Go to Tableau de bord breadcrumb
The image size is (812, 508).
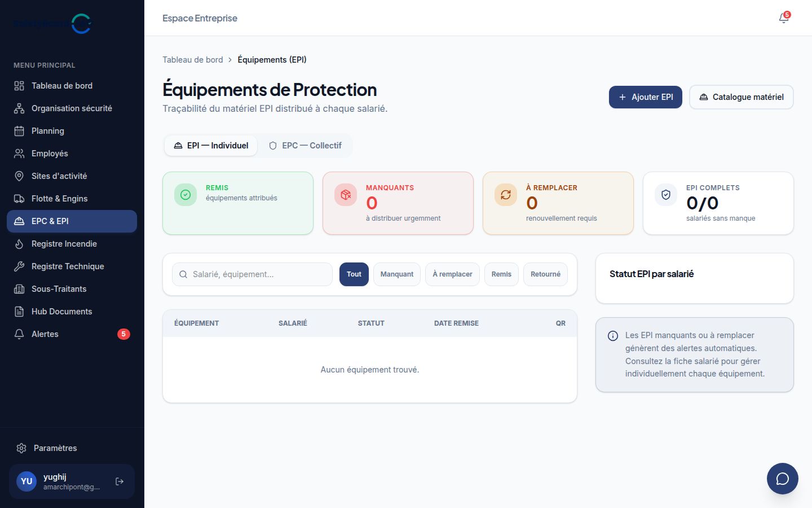[193, 60]
